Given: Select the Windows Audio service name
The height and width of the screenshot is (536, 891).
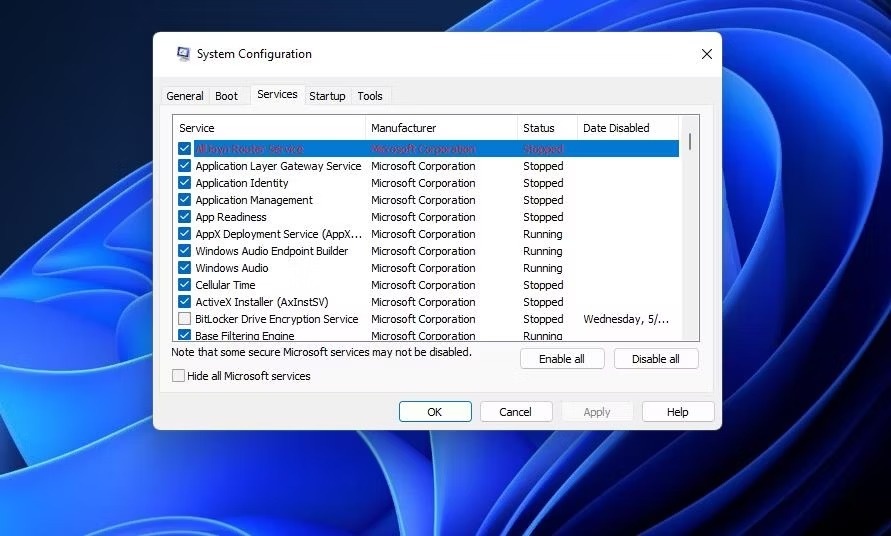Looking at the screenshot, I should tap(232, 268).
